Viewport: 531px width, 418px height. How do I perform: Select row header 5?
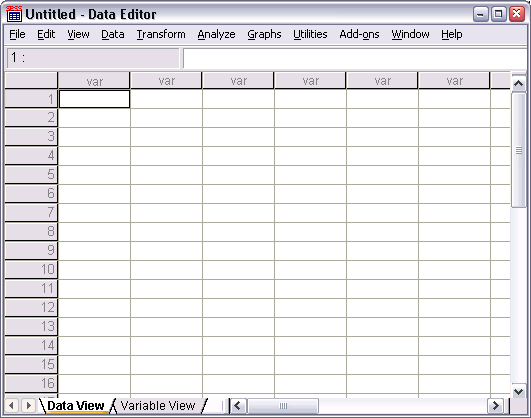[x=31, y=175]
